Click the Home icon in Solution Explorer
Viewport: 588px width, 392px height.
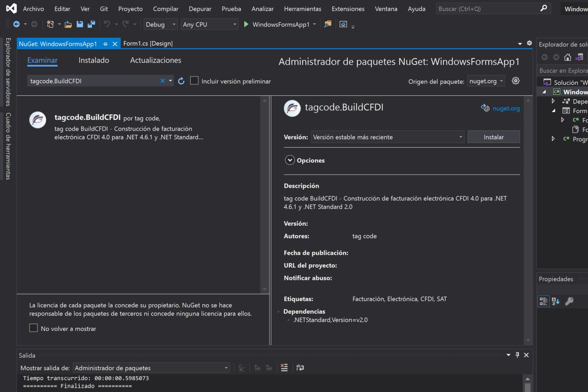point(567,57)
